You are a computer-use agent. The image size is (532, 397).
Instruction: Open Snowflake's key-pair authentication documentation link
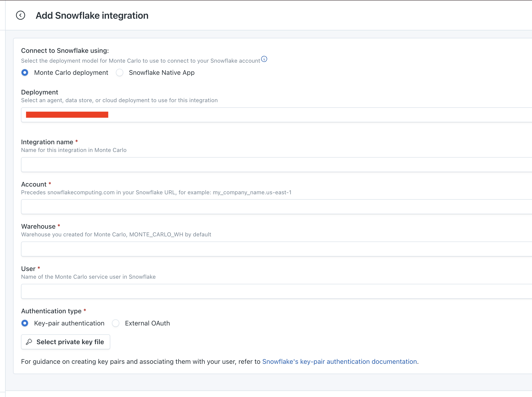339,361
